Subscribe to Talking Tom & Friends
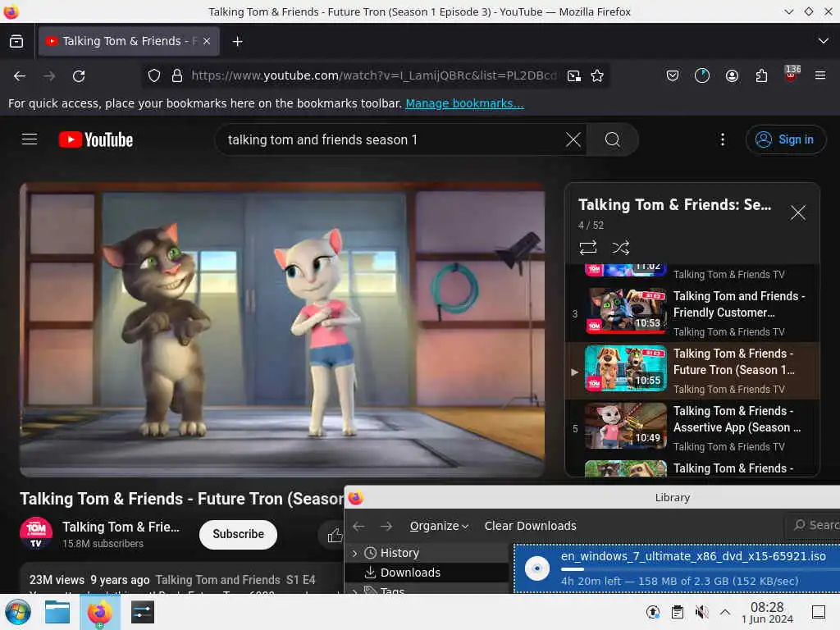The height and width of the screenshot is (630, 840). tap(238, 534)
